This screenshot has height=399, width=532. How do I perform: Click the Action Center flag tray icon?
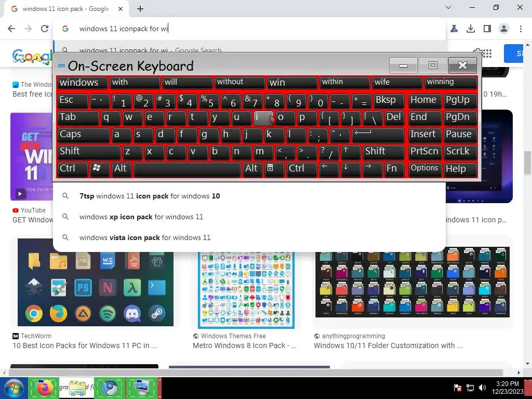point(457,388)
